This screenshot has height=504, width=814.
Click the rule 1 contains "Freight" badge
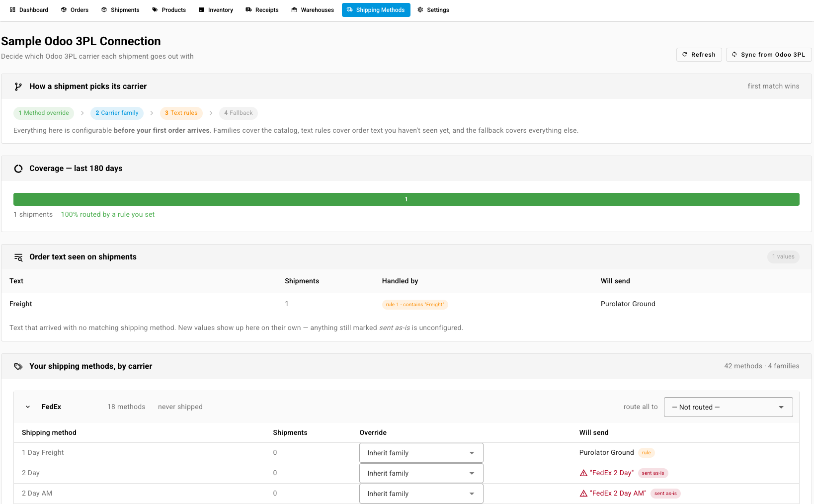pyautogui.click(x=415, y=305)
